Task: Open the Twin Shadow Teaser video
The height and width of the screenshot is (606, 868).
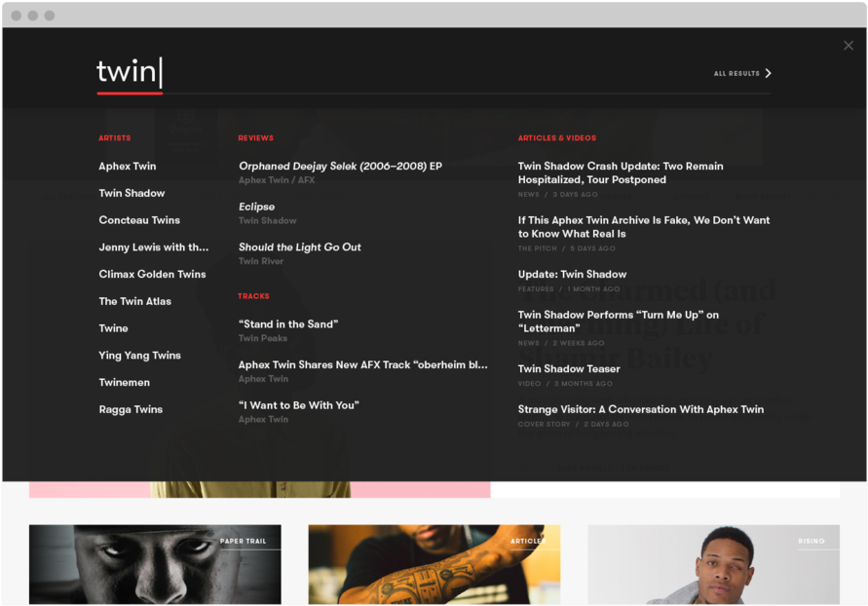Action: tap(570, 368)
